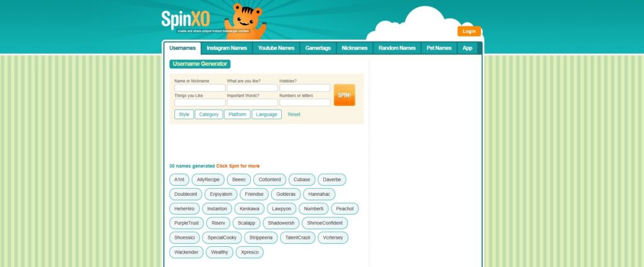Image resolution: width=644 pixels, height=267 pixels.
Task: Go to the Gamertags tab
Action: point(318,48)
